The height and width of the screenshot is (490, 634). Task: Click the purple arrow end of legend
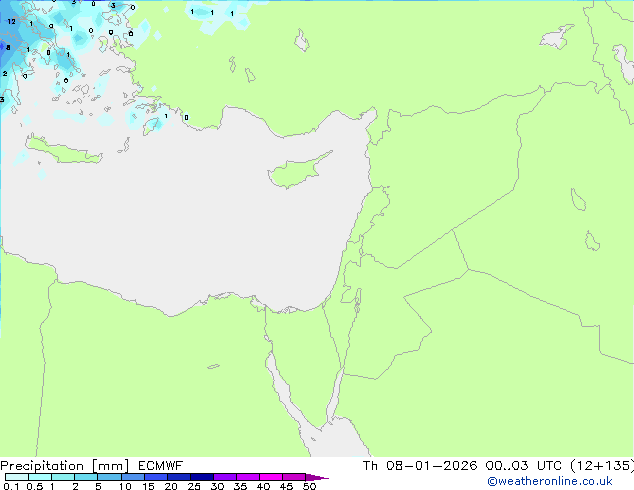(x=317, y=477)
